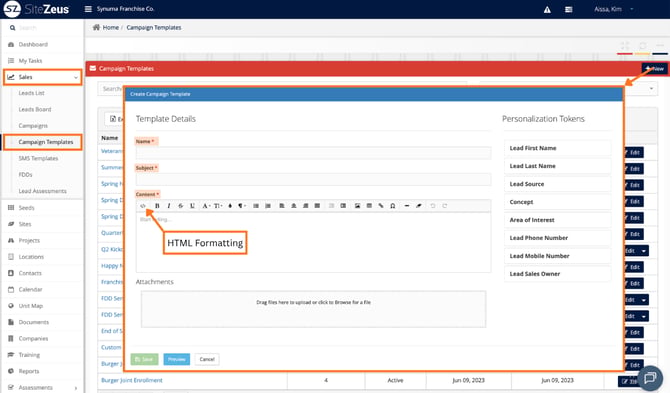Screen dimensions: 670x393
Task: Open SMS Templates in sidebar
Action: coord(38,158)
